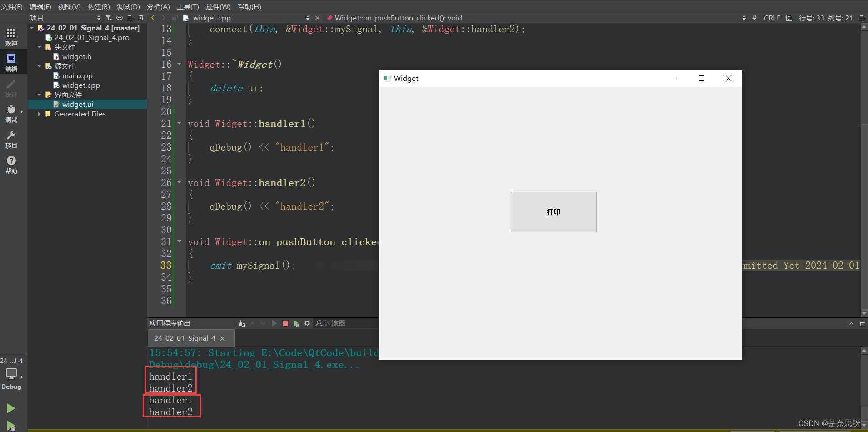Click the green Run button
The height and width of the screenshot is (432, 868).
coord(11,408)
